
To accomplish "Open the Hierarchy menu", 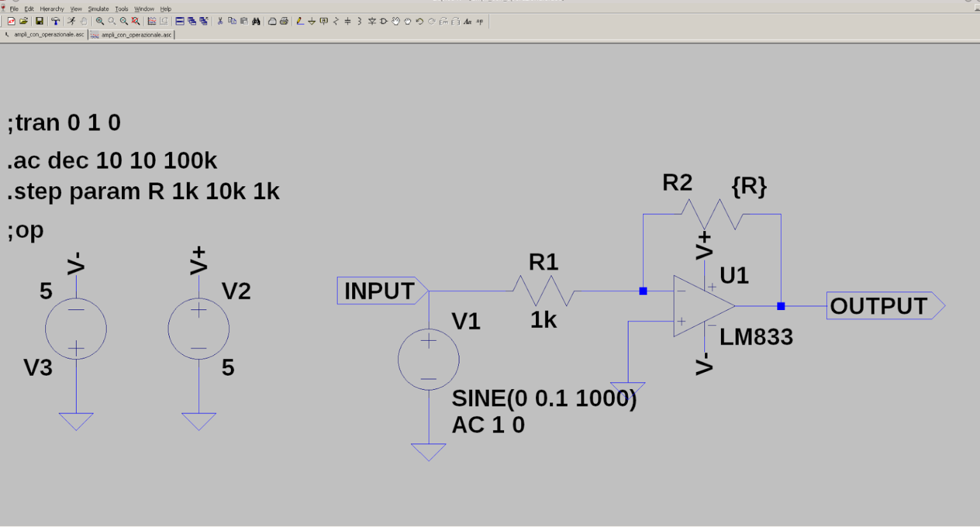I will click(52, 9).
